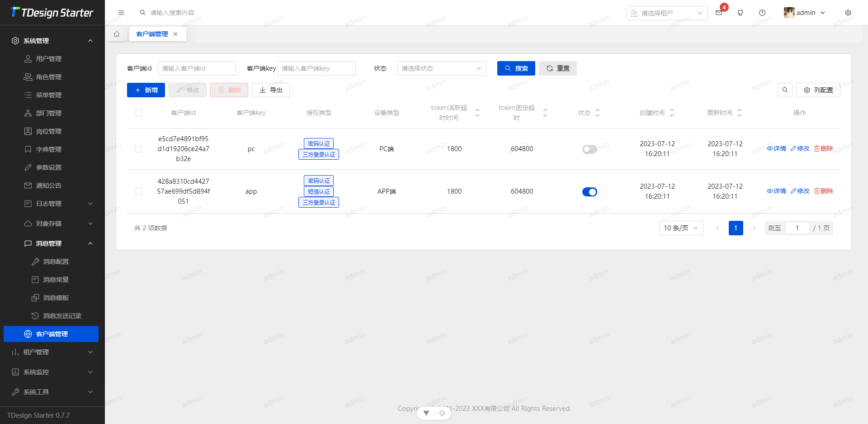The width and height of the screenshot is (868, 424).
Task: Close the 客户端管理 tab
Action: coord(175,33)
